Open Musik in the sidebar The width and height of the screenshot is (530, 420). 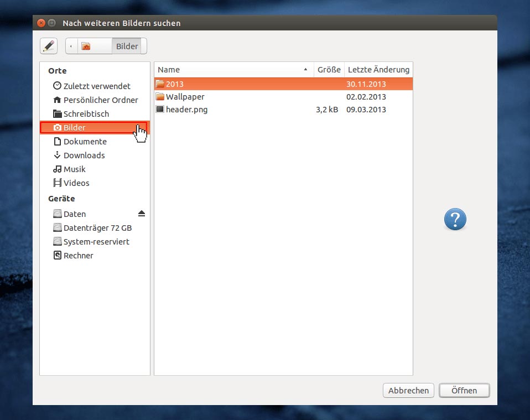click(95, 169)
